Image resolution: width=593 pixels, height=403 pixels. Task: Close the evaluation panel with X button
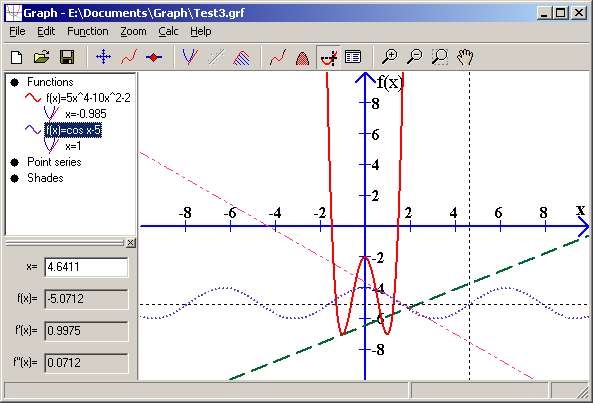(x=130, y=243)
